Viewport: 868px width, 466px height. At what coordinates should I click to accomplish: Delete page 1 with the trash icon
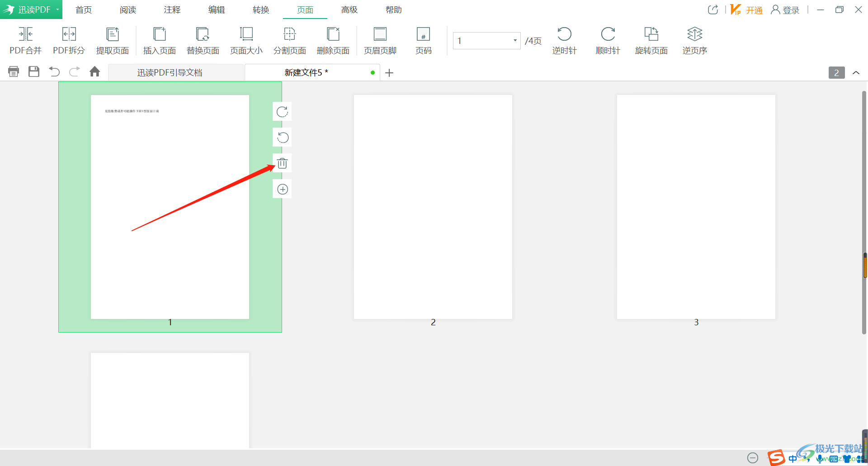point(282,163)
